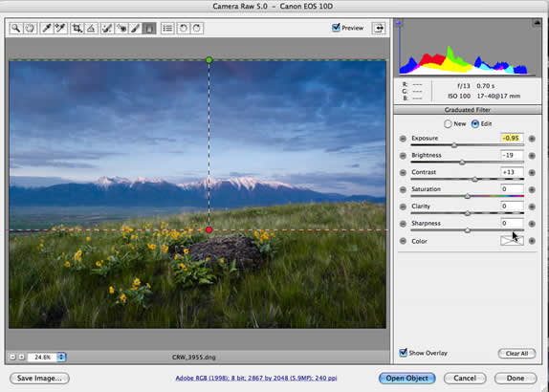The height and width of the screenshot is (392, 549).
Task: Click the Color minus button
Action: pos(403,241)
